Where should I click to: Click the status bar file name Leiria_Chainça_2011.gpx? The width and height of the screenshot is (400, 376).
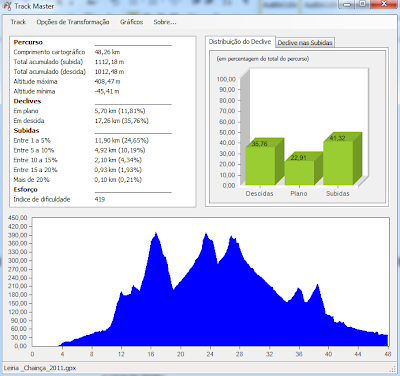(40, 368)
